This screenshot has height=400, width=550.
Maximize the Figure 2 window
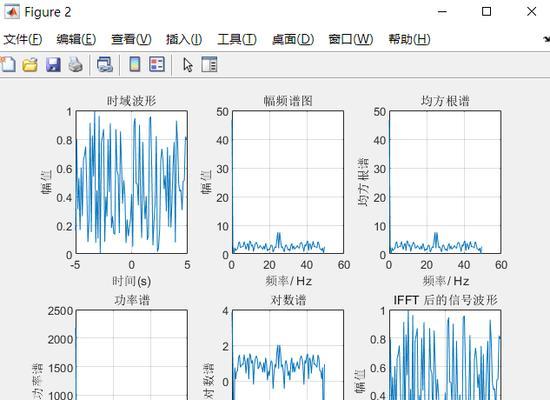tap(487, 12)
